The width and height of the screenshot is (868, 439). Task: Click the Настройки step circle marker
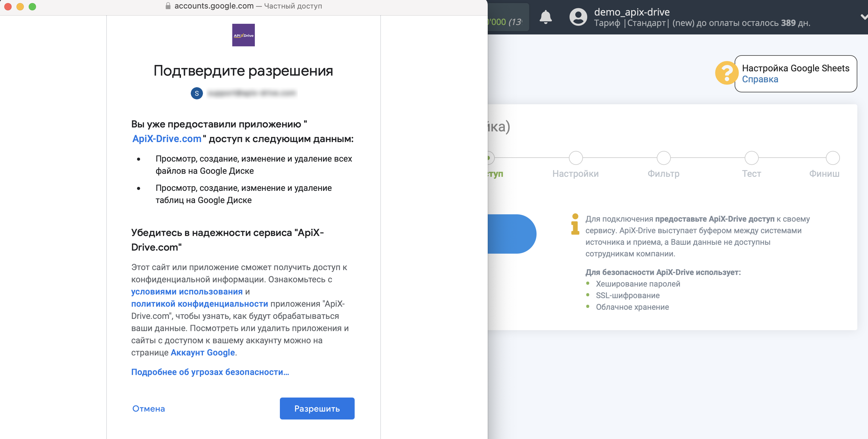point(576,158)
